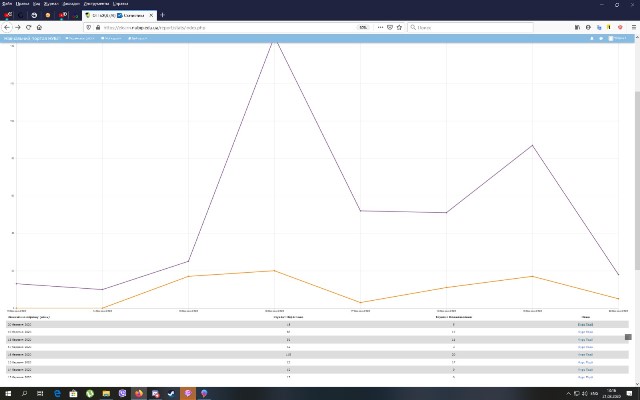Reload the current page

(29, 27)
